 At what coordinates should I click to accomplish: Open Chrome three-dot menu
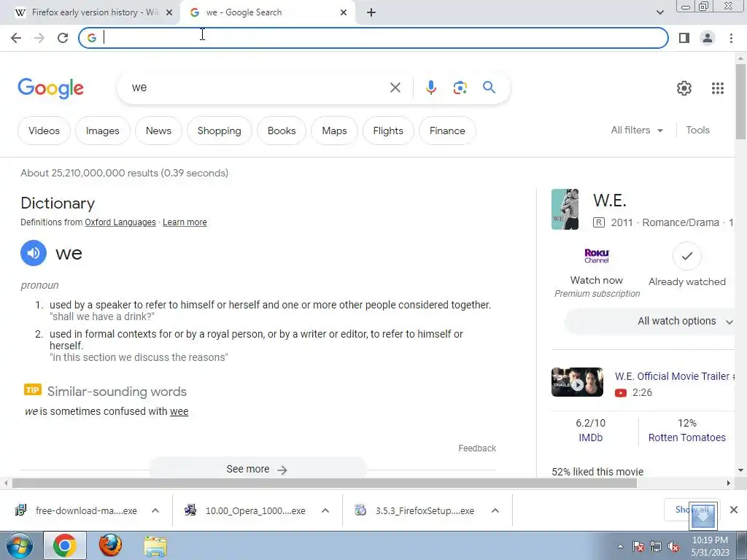click(731, 38)
